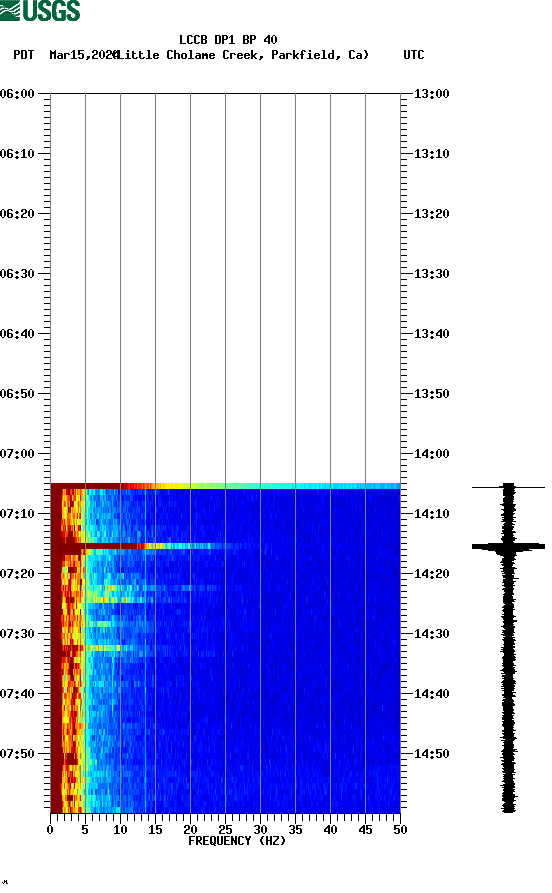552x893 pixels.
Task: Click the '15' frequency axis label
Action: pos(156,830)
